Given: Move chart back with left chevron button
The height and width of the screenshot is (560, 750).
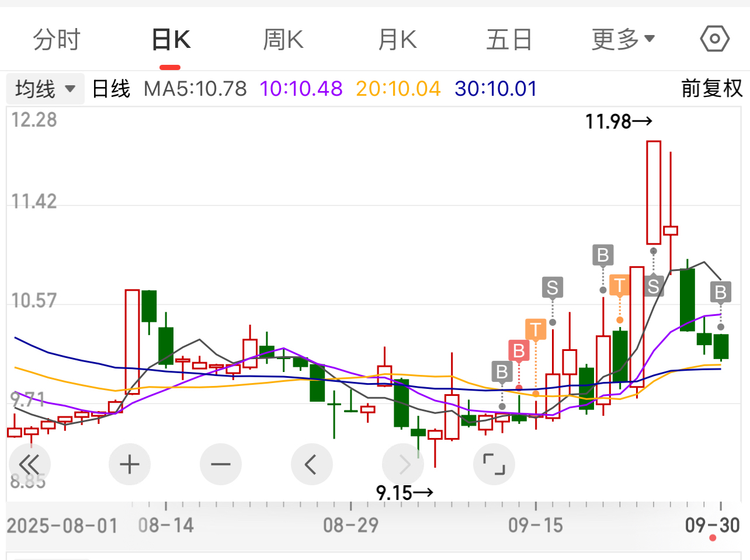Looking at the screenshot, I should click(x=312, y=465).
